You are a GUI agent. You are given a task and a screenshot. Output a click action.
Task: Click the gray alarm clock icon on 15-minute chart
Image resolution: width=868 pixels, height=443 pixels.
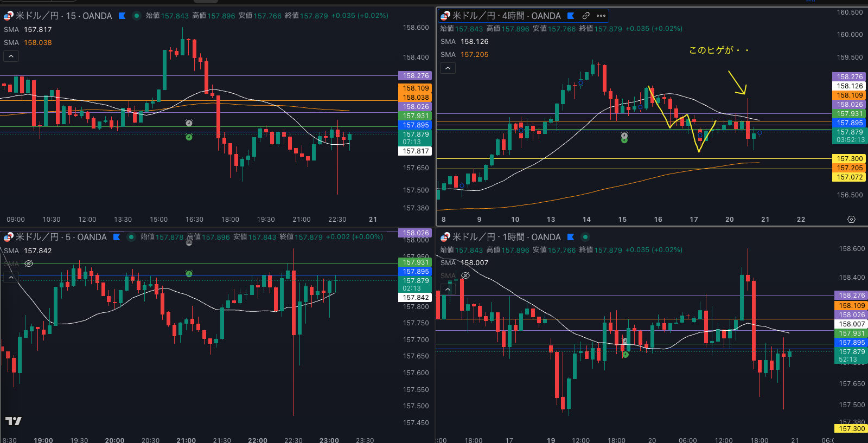[x=189, y=123]
